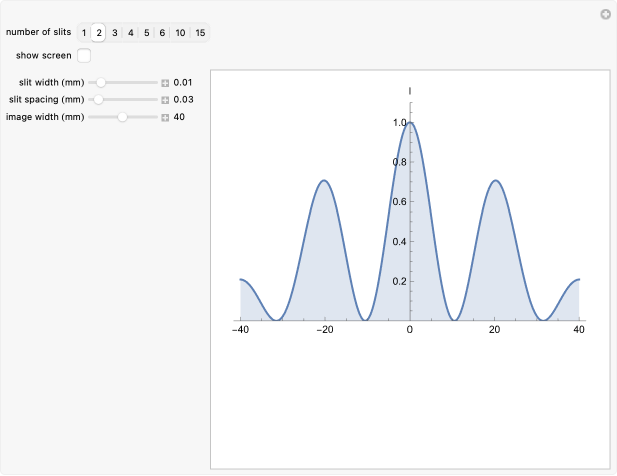Click the slit spacing slider thumb
Screen dimensions: 617x476
point(98,100)
